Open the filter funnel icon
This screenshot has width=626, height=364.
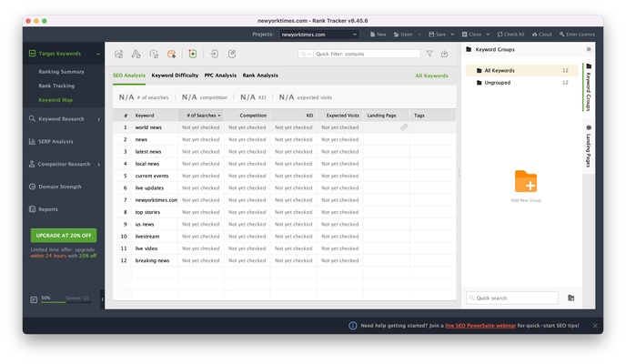[x=429, y=54]
